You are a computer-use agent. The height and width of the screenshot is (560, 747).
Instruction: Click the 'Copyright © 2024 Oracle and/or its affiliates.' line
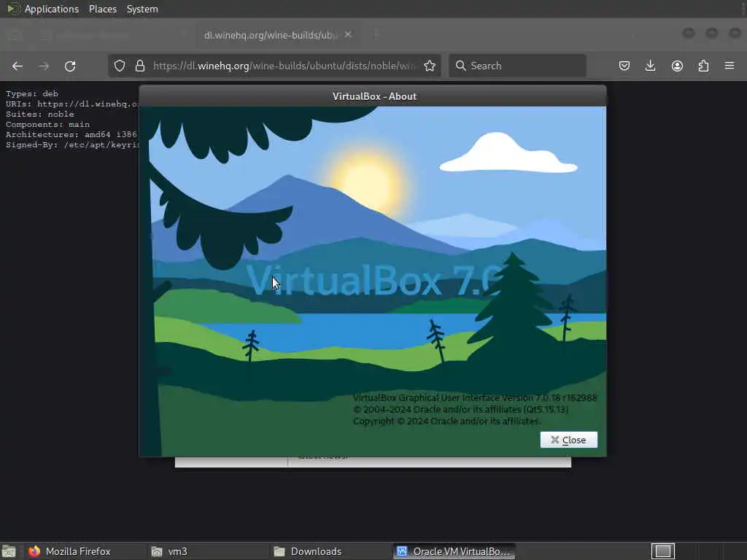446,421
